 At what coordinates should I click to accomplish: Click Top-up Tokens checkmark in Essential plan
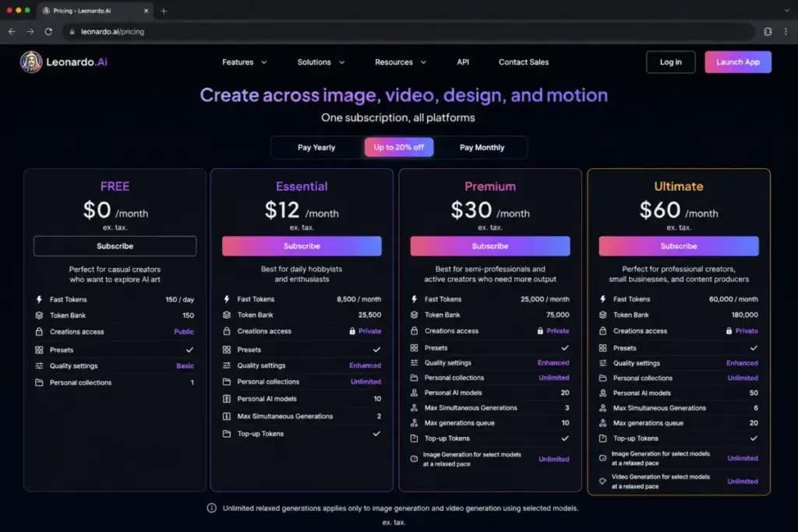pyautogui.click(x=376, y=434)
